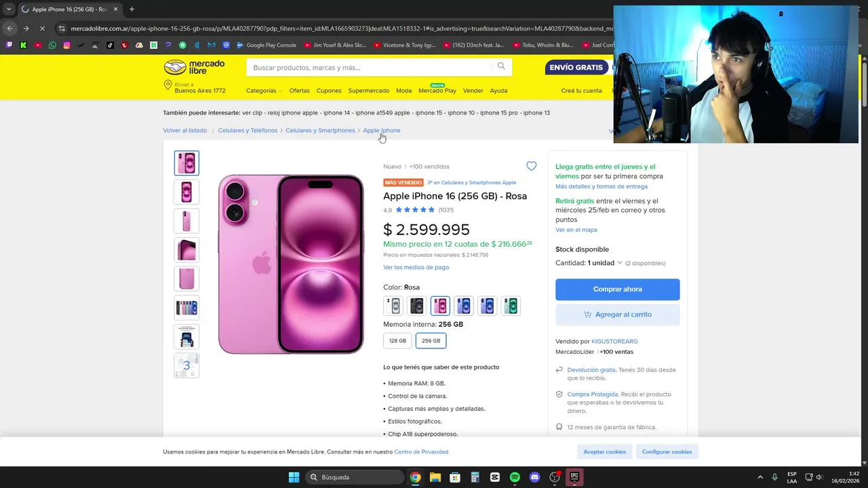Choose the black color variant
Viewport: 868px width, 488px height.
(416, 306)
